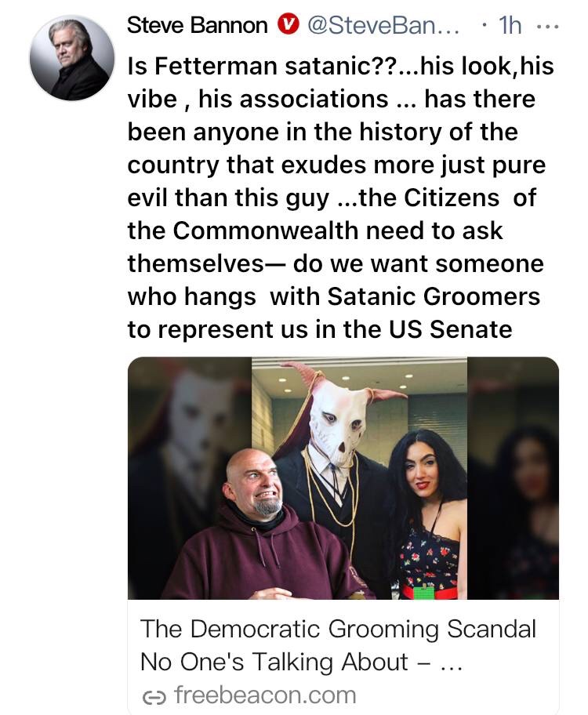Click the @SteveBan... handle
The height and width of the screenshot is (715, 588).
383,25
